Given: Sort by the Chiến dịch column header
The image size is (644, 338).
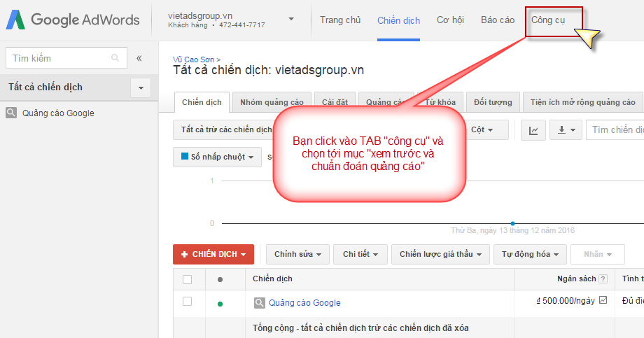Looking at the screenshot, I should click(272, 279).
